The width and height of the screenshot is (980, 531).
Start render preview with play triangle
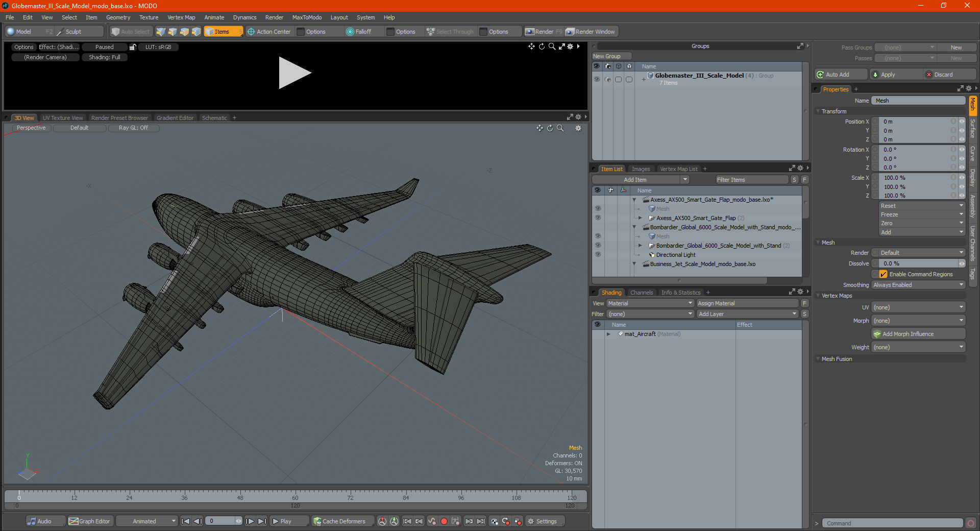(295, 73)
